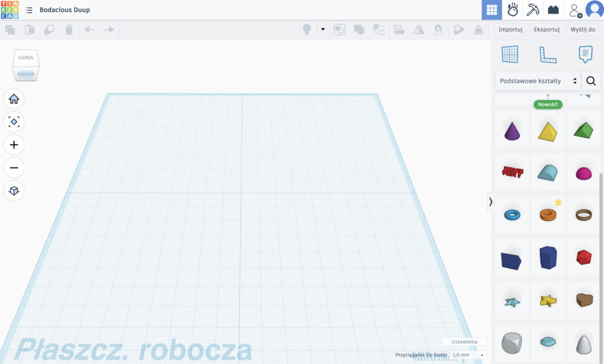Click the Eksportuj button
604x364 pixels.
click(546, 29)
